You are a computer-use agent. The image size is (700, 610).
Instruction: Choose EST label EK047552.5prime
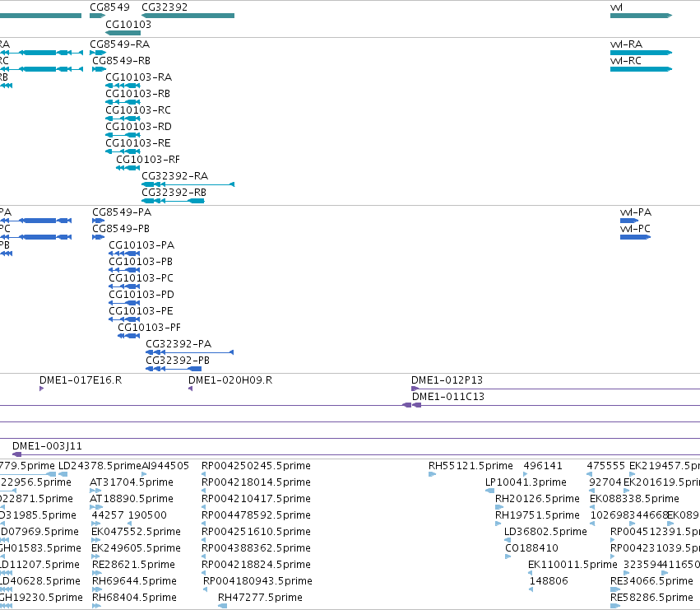tap(137, 532)
